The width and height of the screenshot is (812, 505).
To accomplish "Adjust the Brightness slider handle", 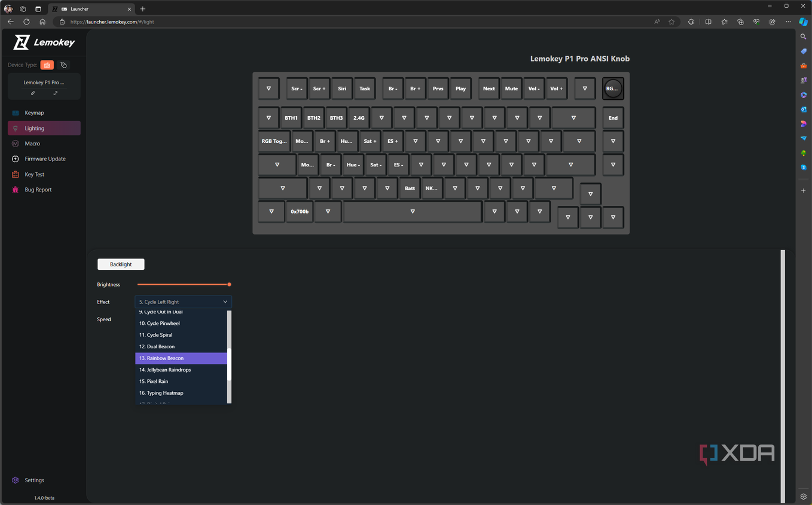I will (x=229, y=284).
